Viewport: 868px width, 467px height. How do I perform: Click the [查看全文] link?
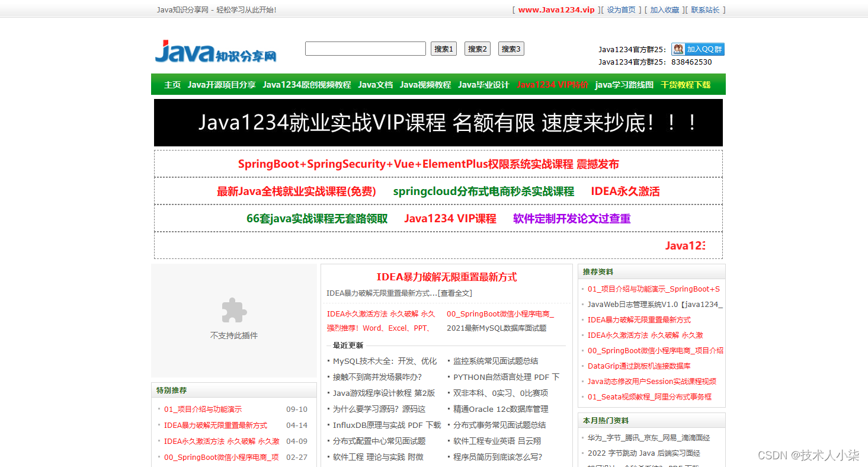[x=455, y=293]
